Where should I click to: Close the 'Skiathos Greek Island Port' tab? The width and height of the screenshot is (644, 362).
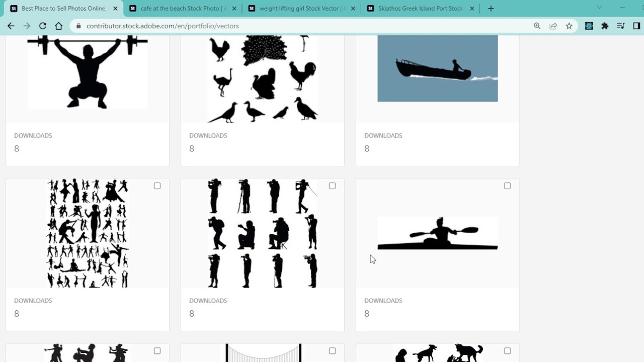[472, 9]
